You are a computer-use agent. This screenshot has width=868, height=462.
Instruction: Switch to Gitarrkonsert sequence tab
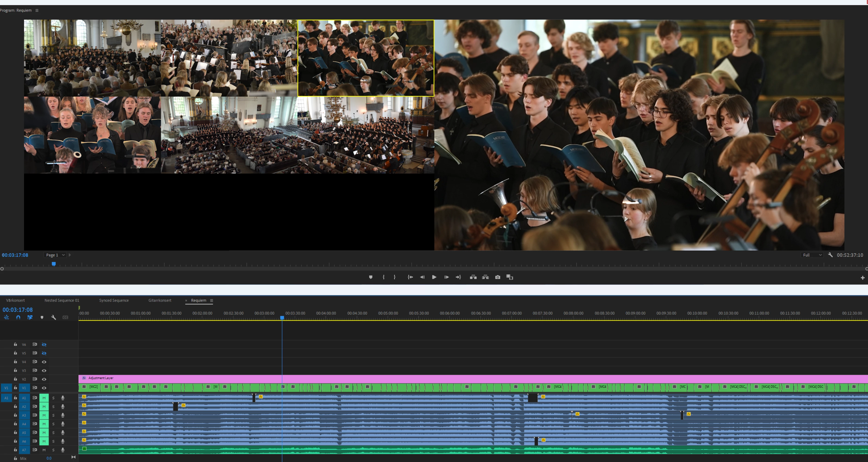160,300
